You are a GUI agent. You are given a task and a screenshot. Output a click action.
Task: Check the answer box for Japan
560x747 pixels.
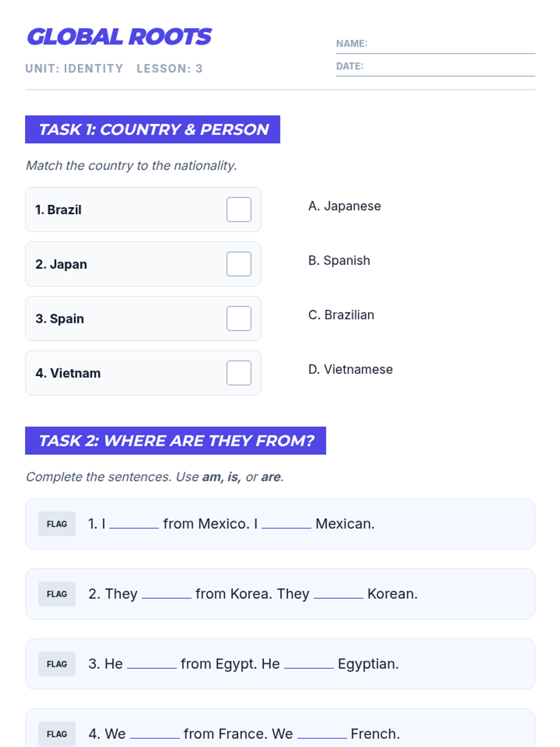[239, 264]
